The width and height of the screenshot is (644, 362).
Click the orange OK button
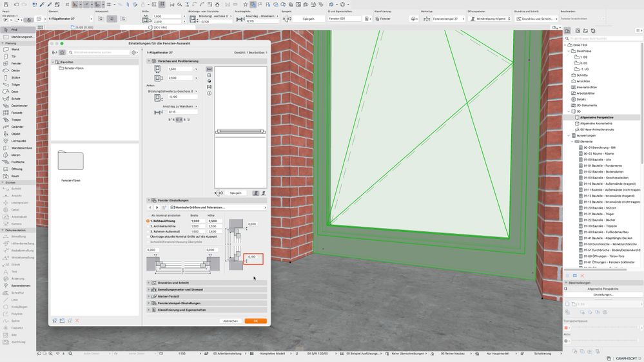255,321
